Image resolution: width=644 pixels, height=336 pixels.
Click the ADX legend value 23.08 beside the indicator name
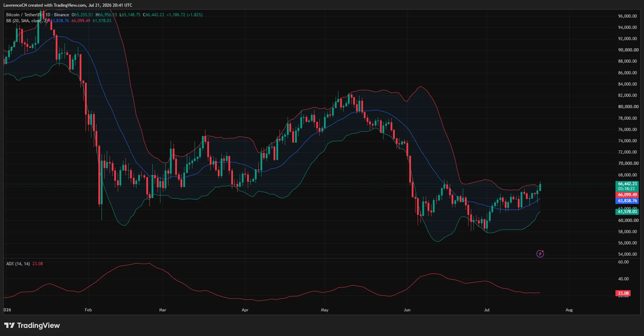coord(38,264)
